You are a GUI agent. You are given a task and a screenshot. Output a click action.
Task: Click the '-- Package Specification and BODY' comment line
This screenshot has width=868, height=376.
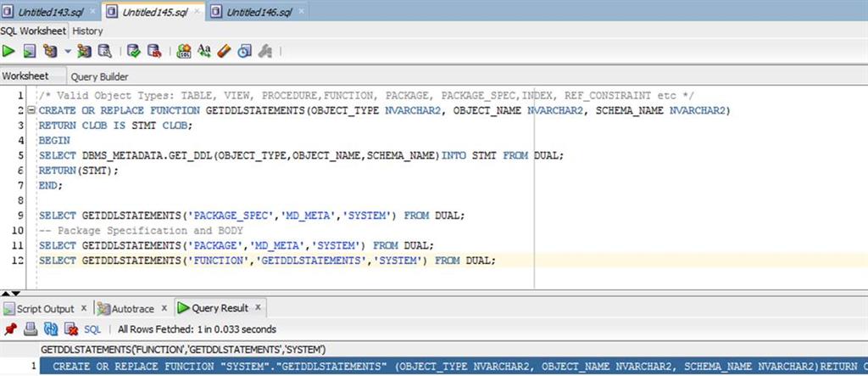click(x=142, y=230)
